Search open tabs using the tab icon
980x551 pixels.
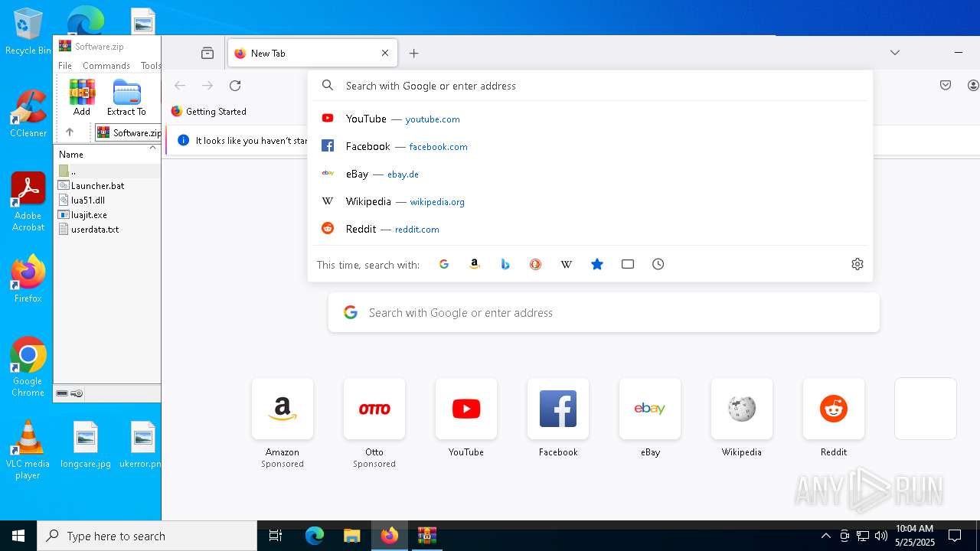click(628, 264)
